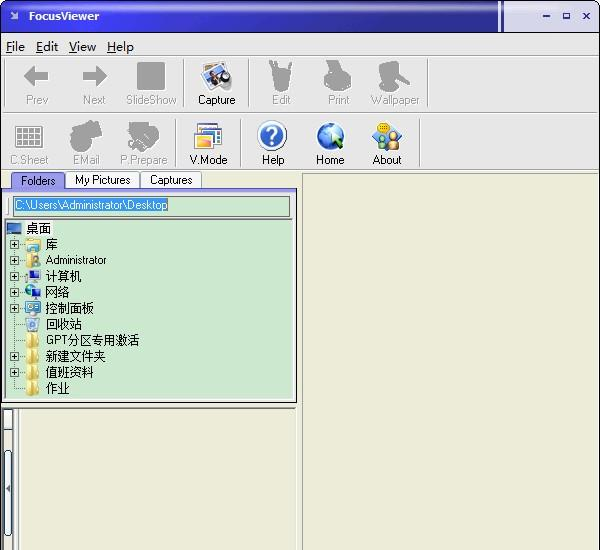Expand the 控制面板 tree node
The width and height of the screenshot is (600, 550).
14,308
